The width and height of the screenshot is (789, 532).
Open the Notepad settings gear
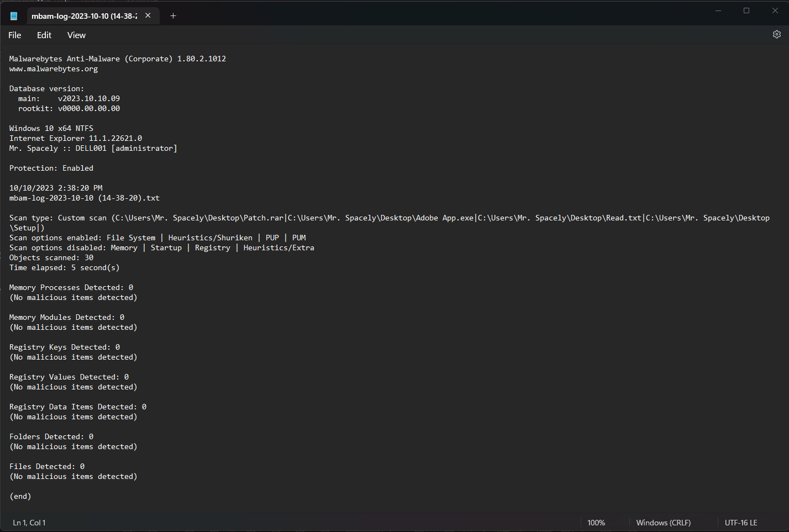[x=776, y=34]
